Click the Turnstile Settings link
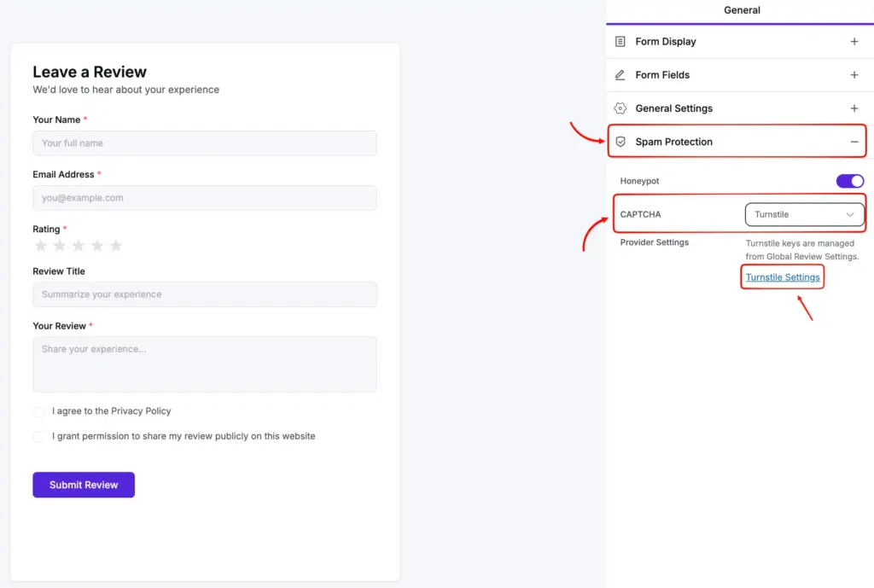 pos(782,277)
